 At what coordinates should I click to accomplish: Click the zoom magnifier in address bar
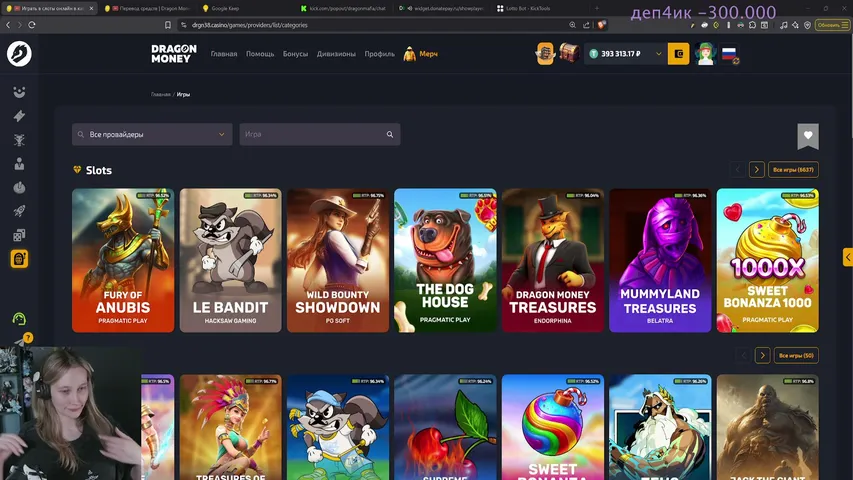click(572, 25)
